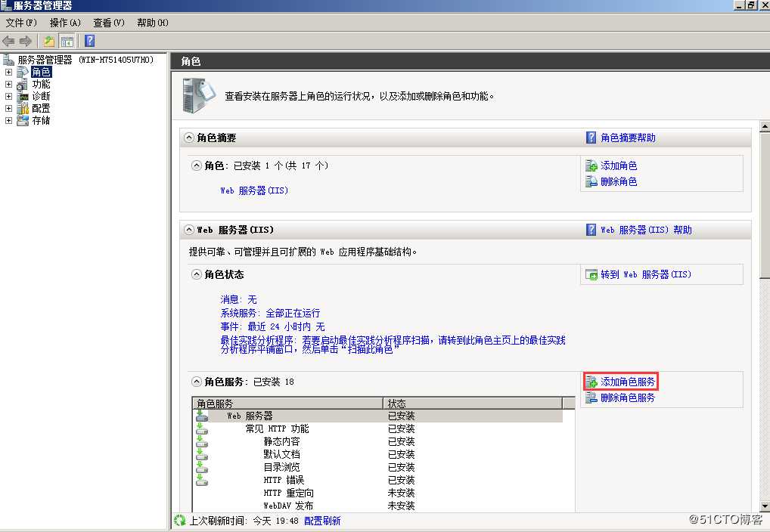Image resolution: width=770 pixels, height=532 pixels.
Task: Click the 配置刷新 link
Action: tap(322, 521)
